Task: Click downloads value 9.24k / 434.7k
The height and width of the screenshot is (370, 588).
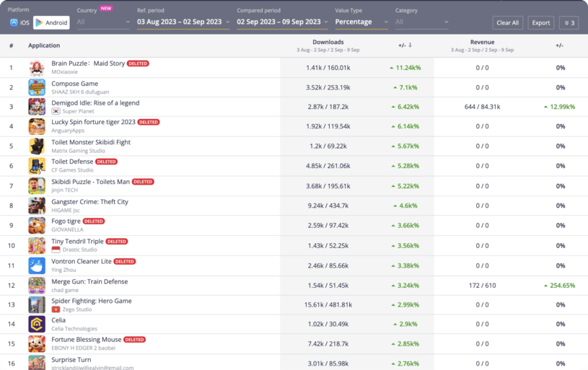Action: pyautogui.click(x=328, y=206)
